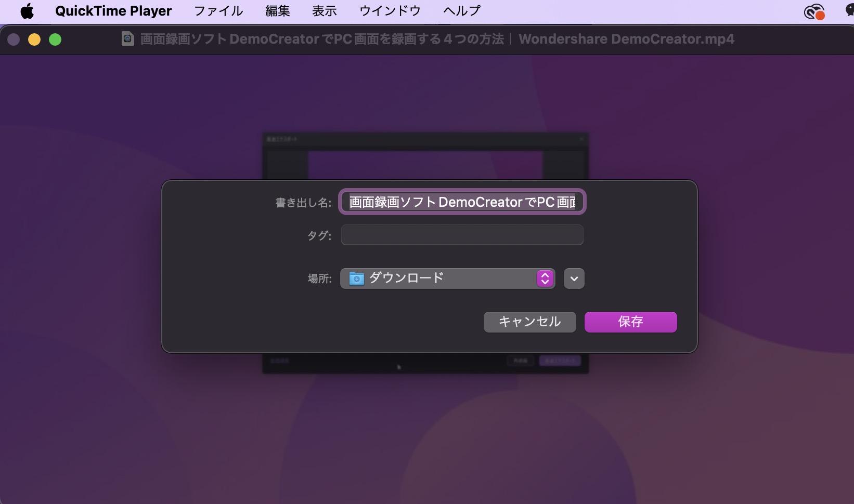Click the document proxy icon in title bar
The width and height of the screenshot is (854, 504).
coord(127,39)
